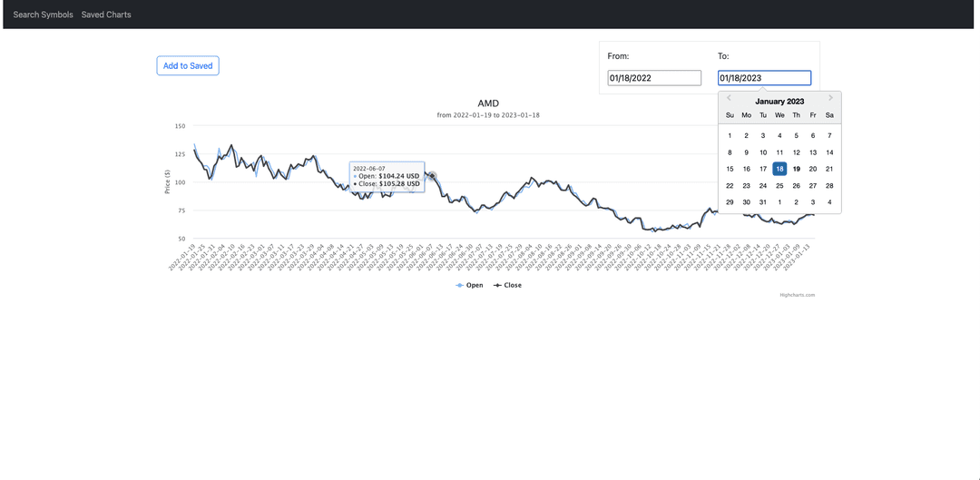Go to next month in calendar

(x=830, y=98)
